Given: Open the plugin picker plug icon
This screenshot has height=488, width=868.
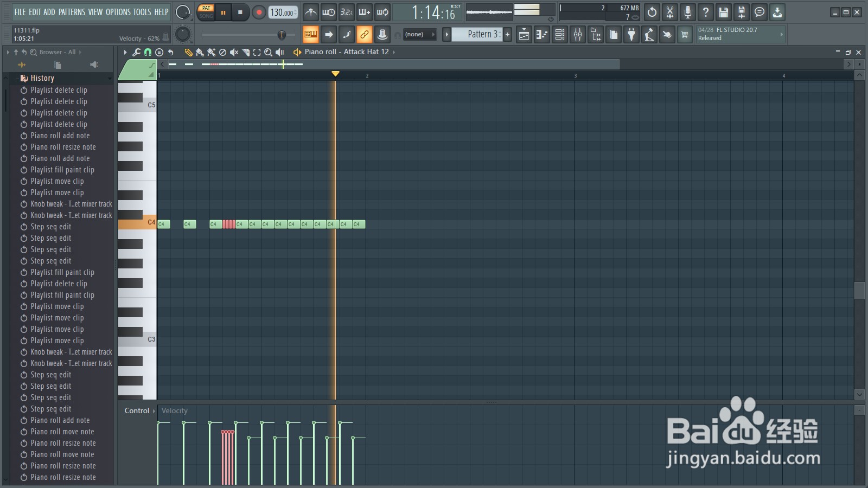Looking at the screenshot, I should click(631, 35).
